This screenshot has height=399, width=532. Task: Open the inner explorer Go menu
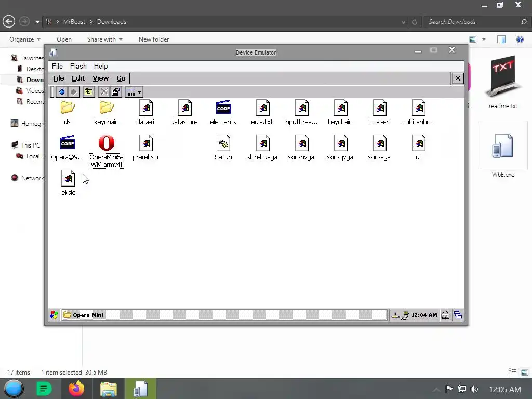pos(121,78)
